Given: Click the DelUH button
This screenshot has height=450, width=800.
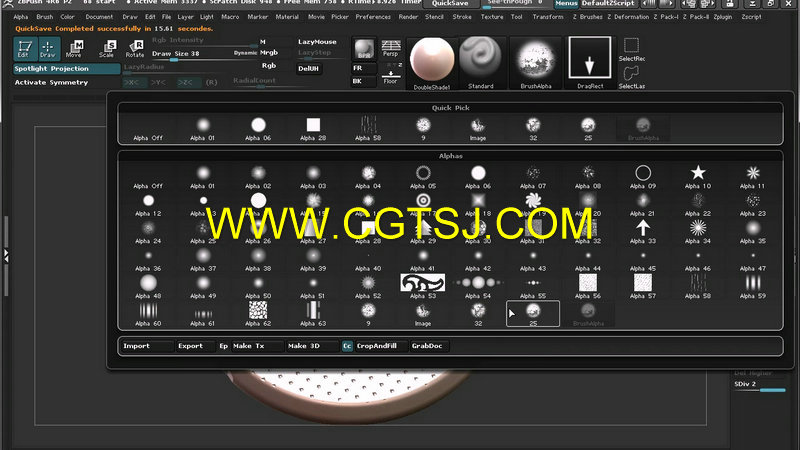Looking at the screenshot, I should tap(309, 68).
